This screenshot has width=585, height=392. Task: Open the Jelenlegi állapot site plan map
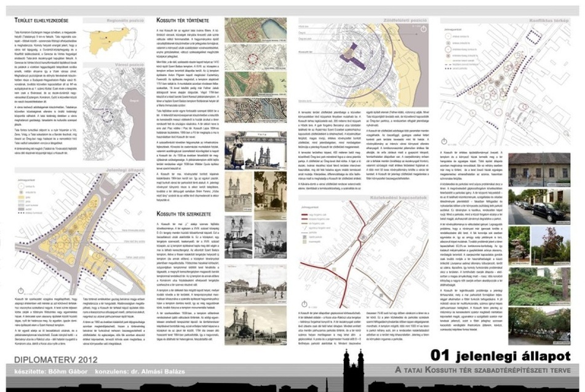pyautogui.click(x=79, y=234)
